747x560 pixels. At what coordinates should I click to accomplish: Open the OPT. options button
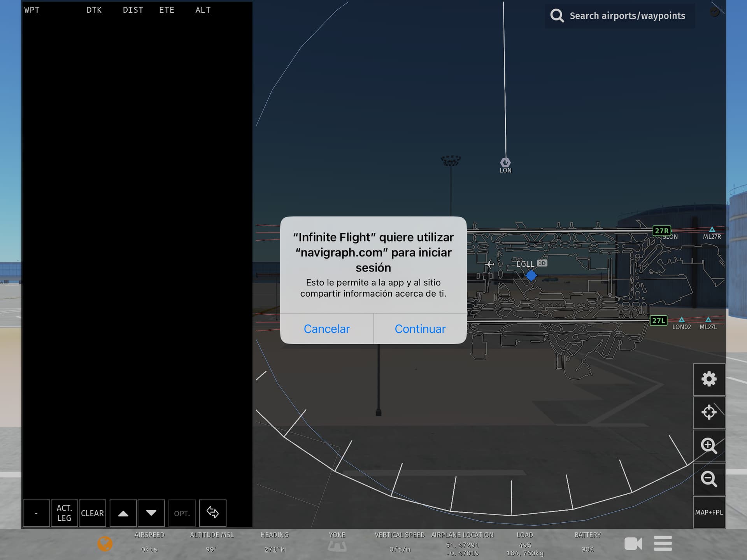pos(182,513)
